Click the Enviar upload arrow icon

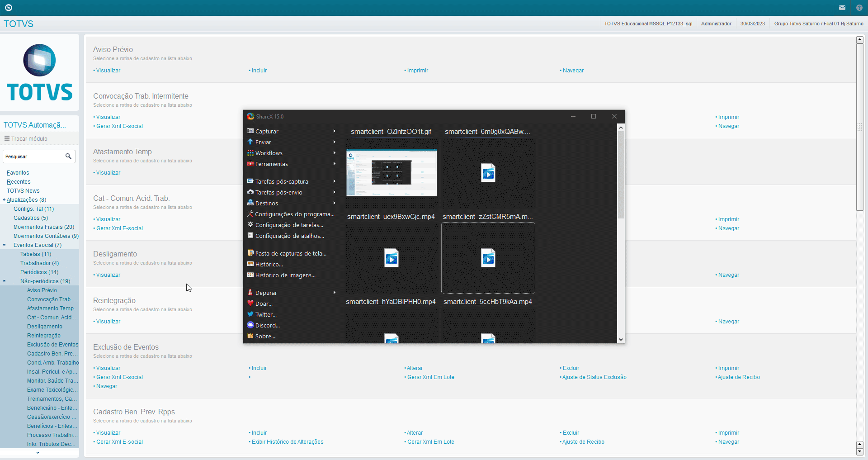coord(250,142)
